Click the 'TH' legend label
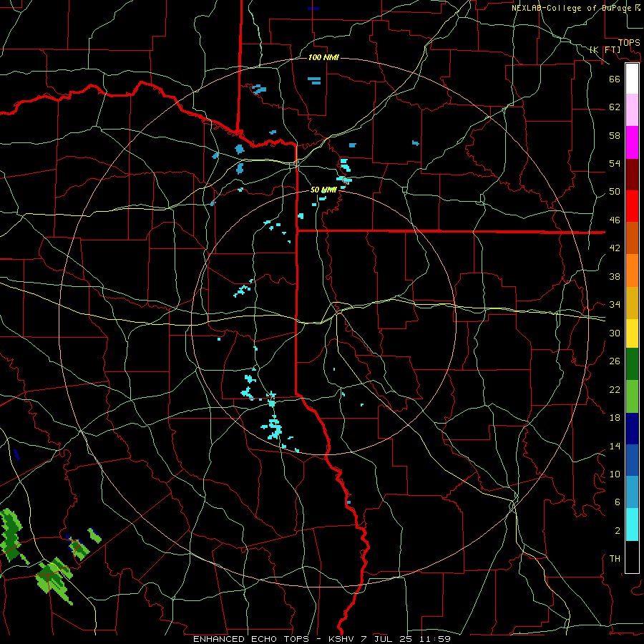 615,559
